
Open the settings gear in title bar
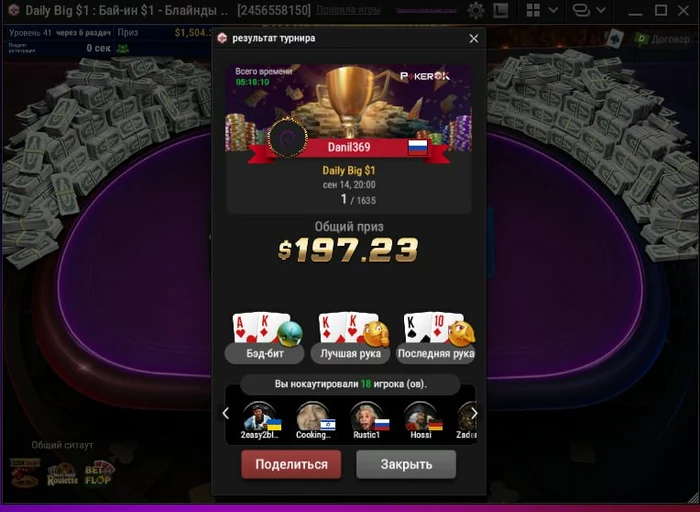pyautogui.click(x=476, y=10)
